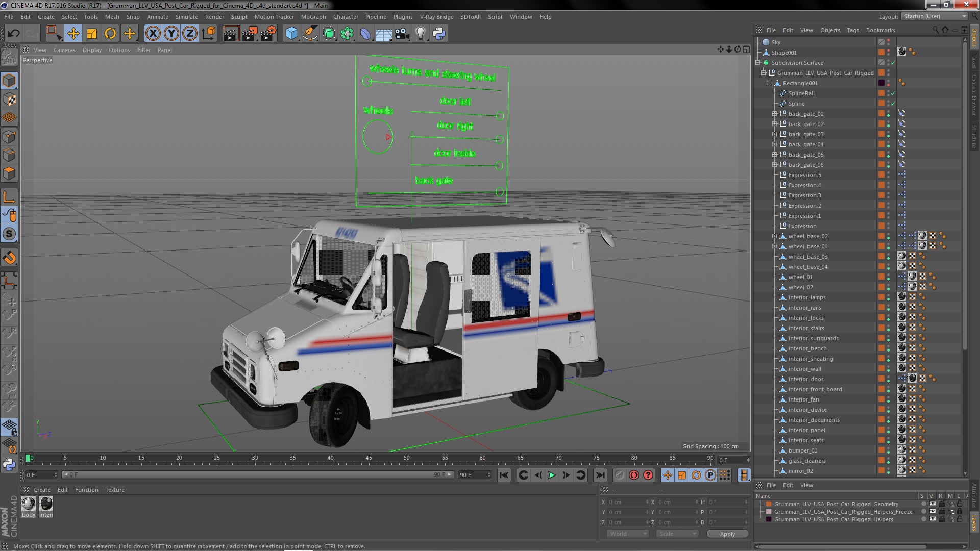Add array modeling object icon
The image size is (980, 551).
click(x=347, y=34)
